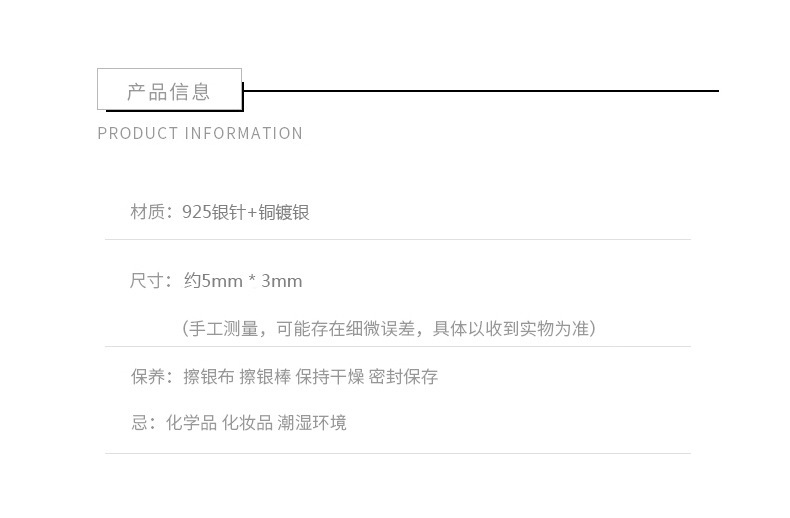Image resolution: width=790 pixels, height=518 pixels.
Task: Click the 擦银棒 care item
Action: point(265,377)
